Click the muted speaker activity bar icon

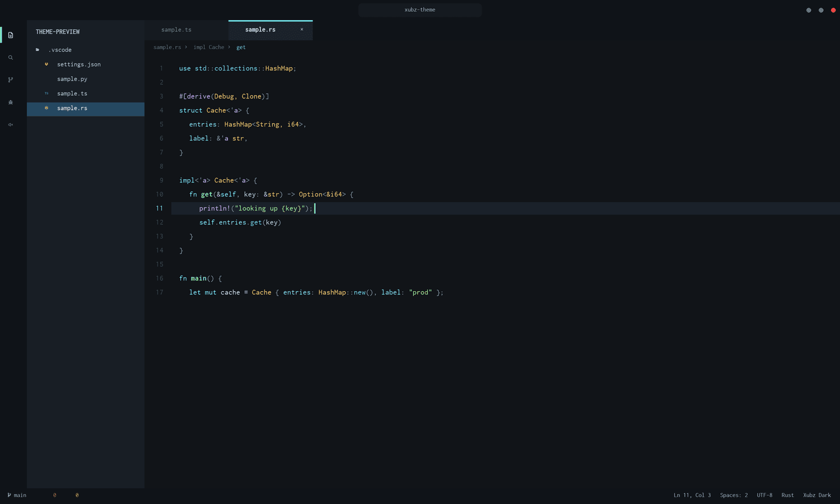point(11,125)
